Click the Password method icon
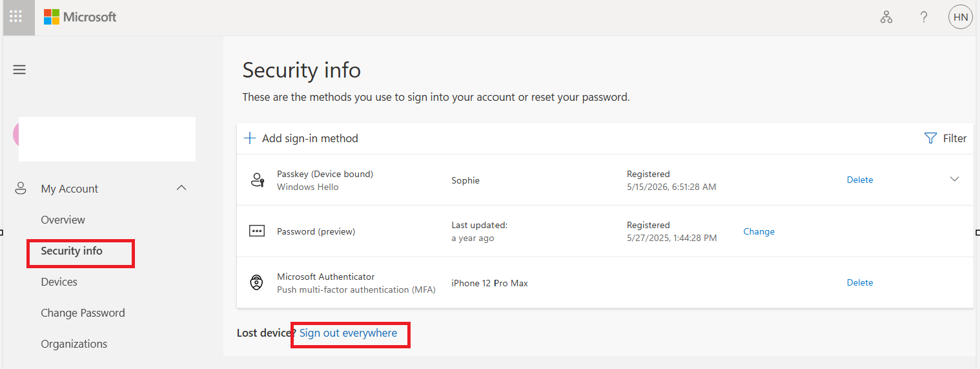 tap(257, 231)
